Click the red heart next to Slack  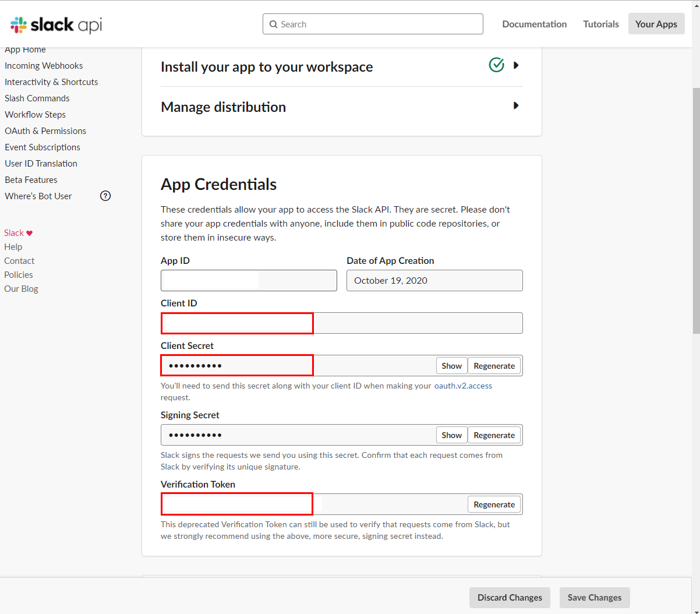point(30,233)
